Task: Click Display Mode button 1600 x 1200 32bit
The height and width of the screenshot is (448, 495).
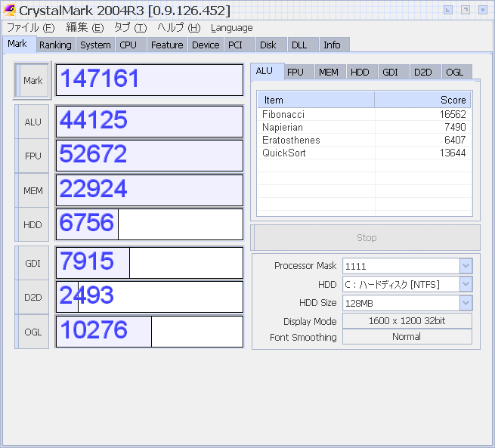Action: (x=407, y=321)
